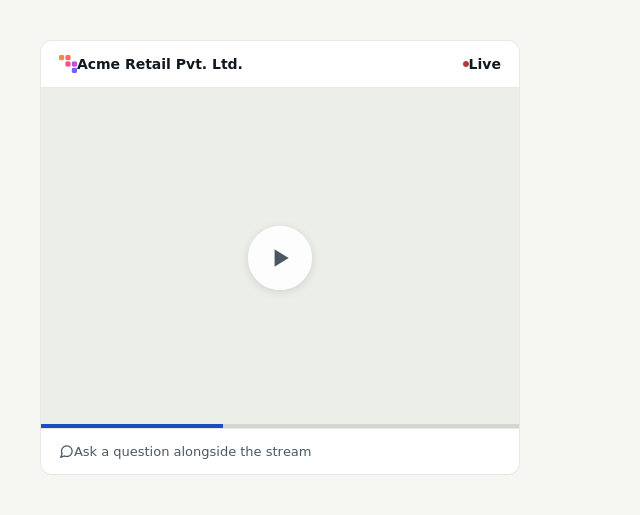Viewport: 640px width, 515px height.
Task: Click the end of the blue progress fill
Action: tap(222, 426)
